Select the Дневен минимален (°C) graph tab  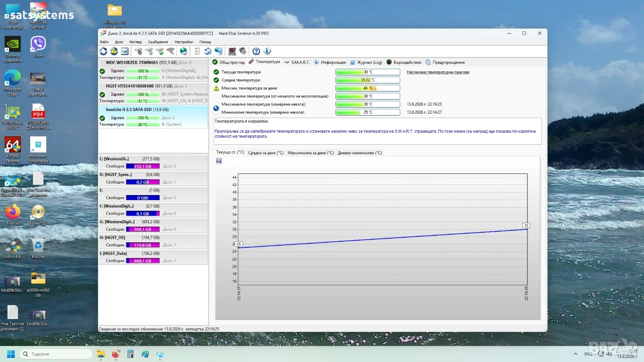click(360, 153)
